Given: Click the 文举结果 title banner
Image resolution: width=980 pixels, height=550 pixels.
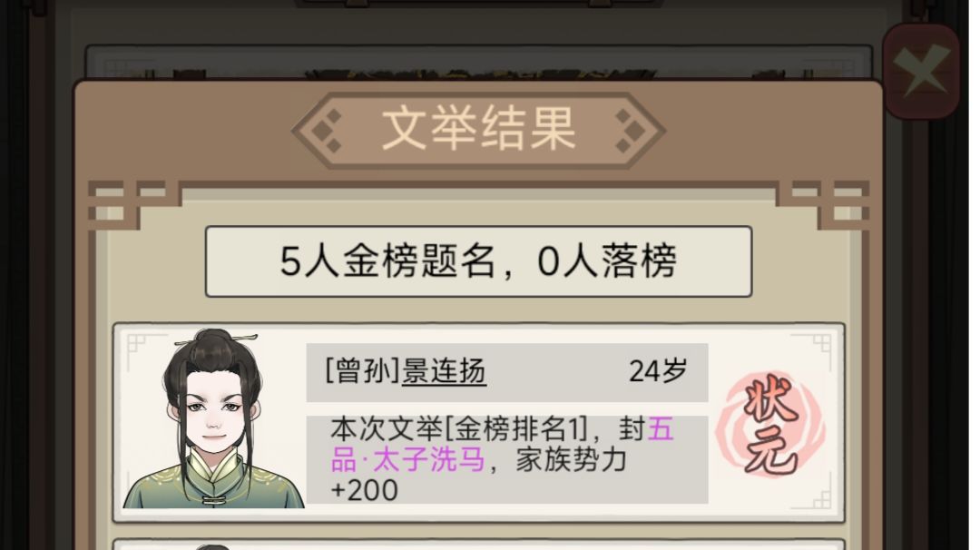Looking at the screenshot, I should (479, 130).
